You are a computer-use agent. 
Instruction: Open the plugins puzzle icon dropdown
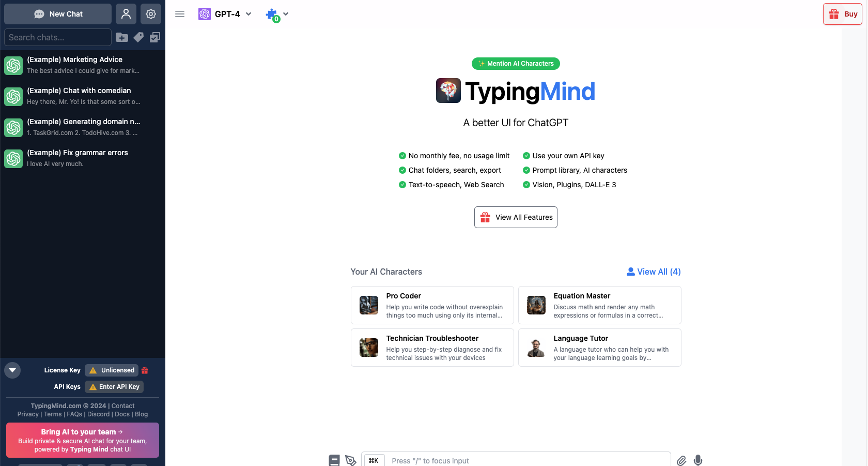pyautogui.click(x=277, y=15)
